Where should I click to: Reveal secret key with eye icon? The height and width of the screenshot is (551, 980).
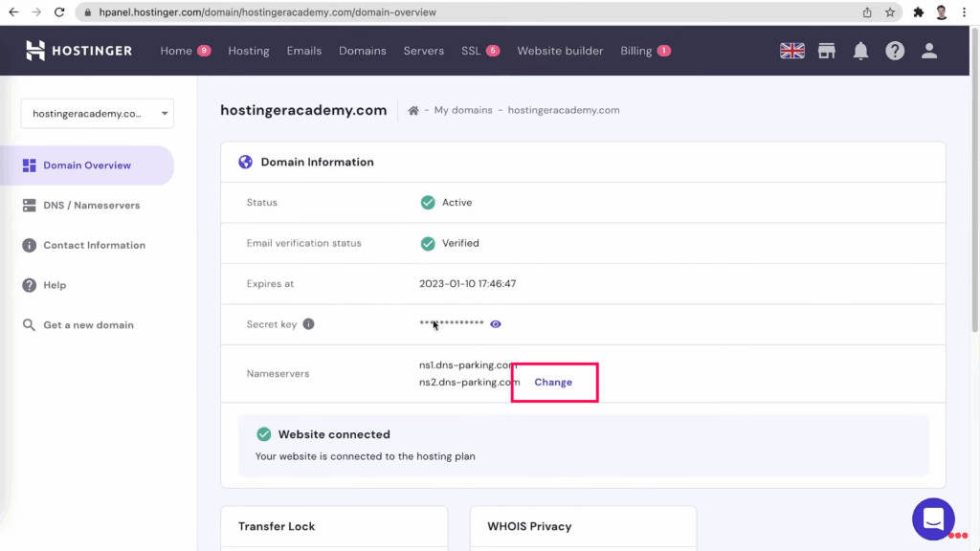[496, 324]
